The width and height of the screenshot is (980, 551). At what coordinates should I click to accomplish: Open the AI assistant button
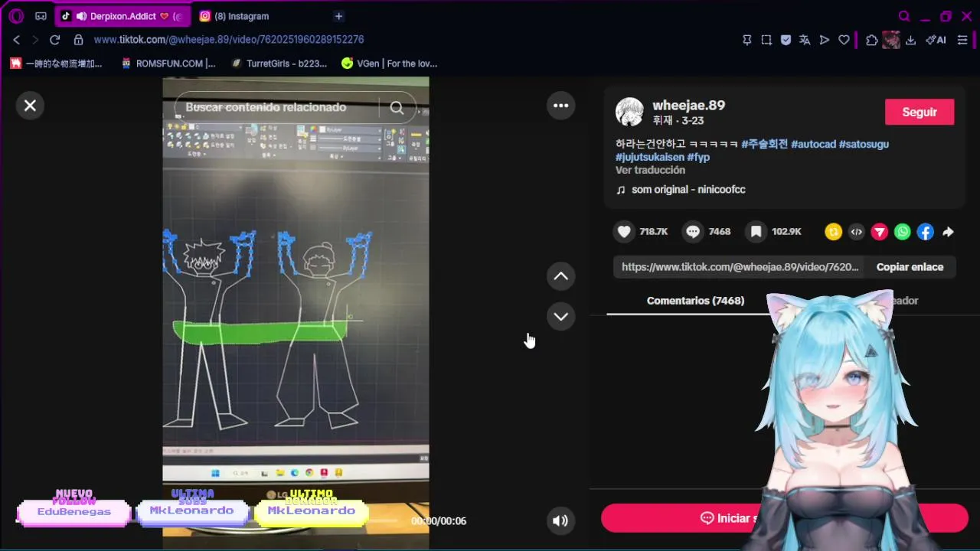click(936, 40)
